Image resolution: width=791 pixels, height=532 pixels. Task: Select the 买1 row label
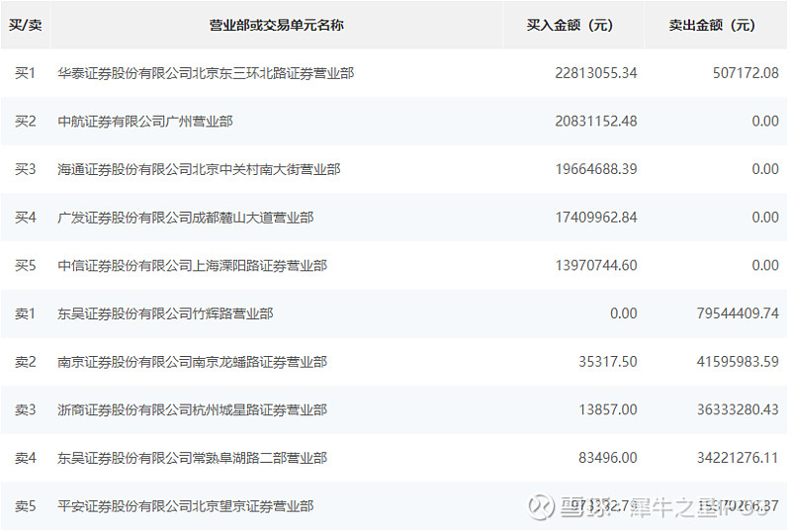click(26, 73)
